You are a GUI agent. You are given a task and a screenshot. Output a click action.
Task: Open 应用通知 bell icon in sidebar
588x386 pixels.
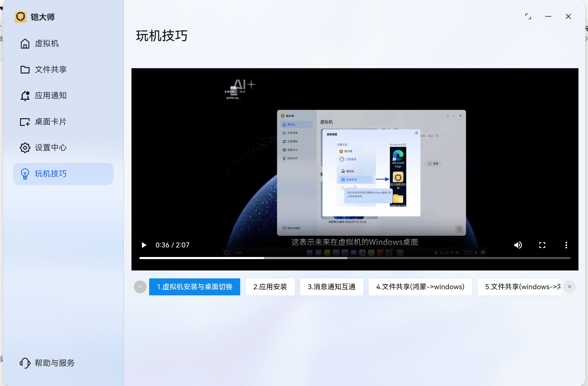coord(25,96)
